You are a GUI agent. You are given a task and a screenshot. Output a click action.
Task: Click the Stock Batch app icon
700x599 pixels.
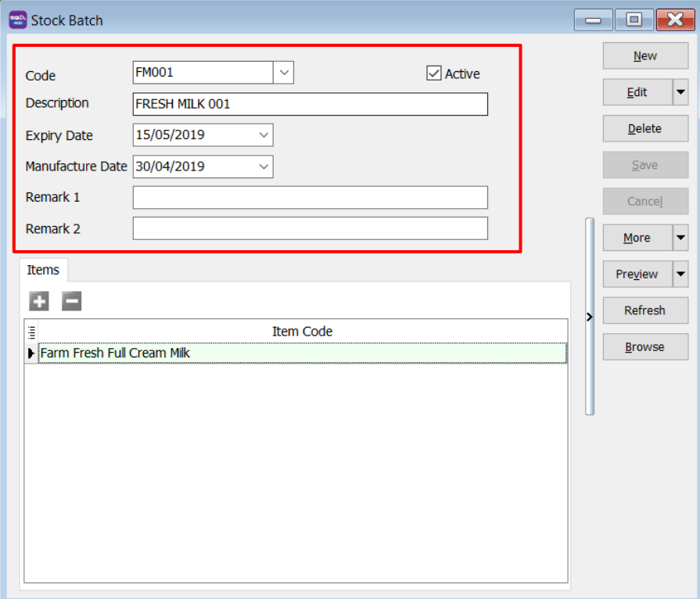pos(17,20)
